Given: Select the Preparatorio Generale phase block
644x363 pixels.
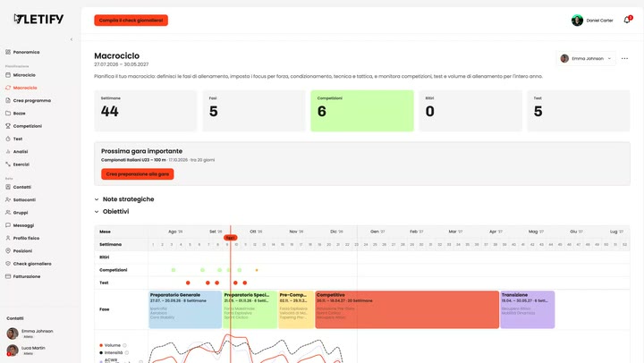Looking at the screenshot, I should click(x=185, y=309).
